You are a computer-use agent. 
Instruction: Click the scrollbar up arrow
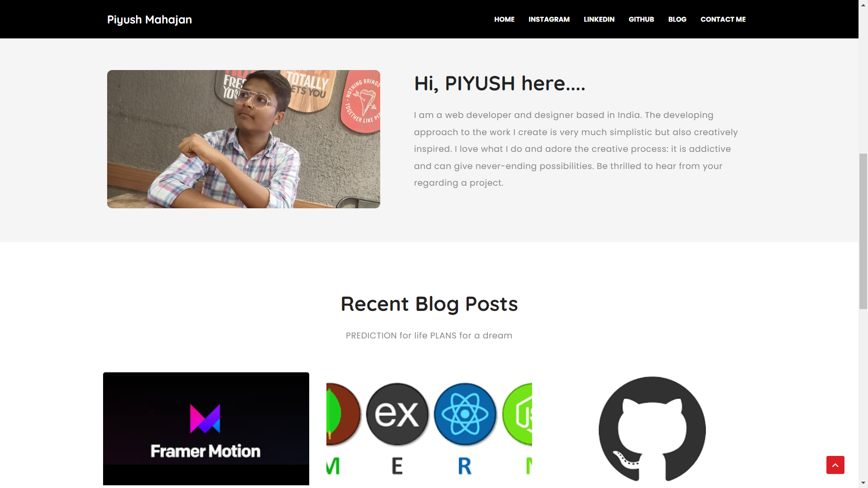tap(863, 4)
